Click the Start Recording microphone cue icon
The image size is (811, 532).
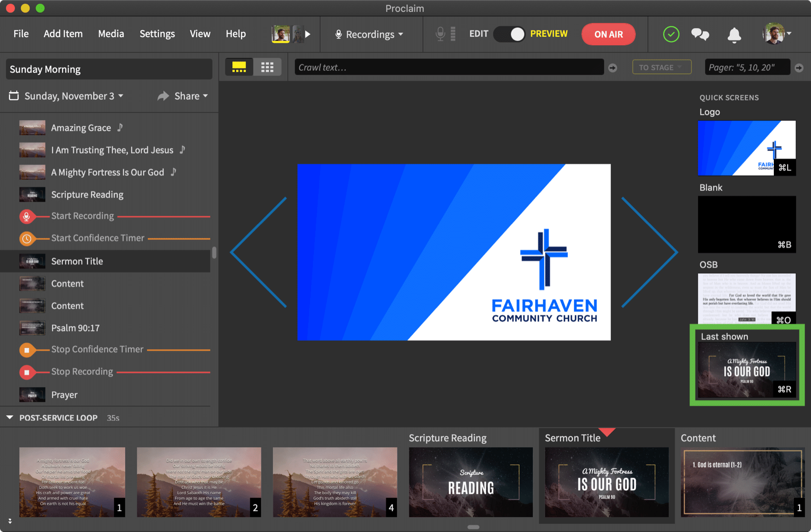(27, 216)
